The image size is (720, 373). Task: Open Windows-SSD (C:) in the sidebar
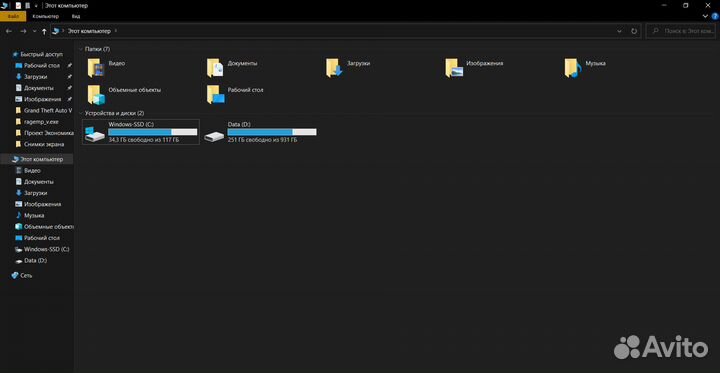42,249
